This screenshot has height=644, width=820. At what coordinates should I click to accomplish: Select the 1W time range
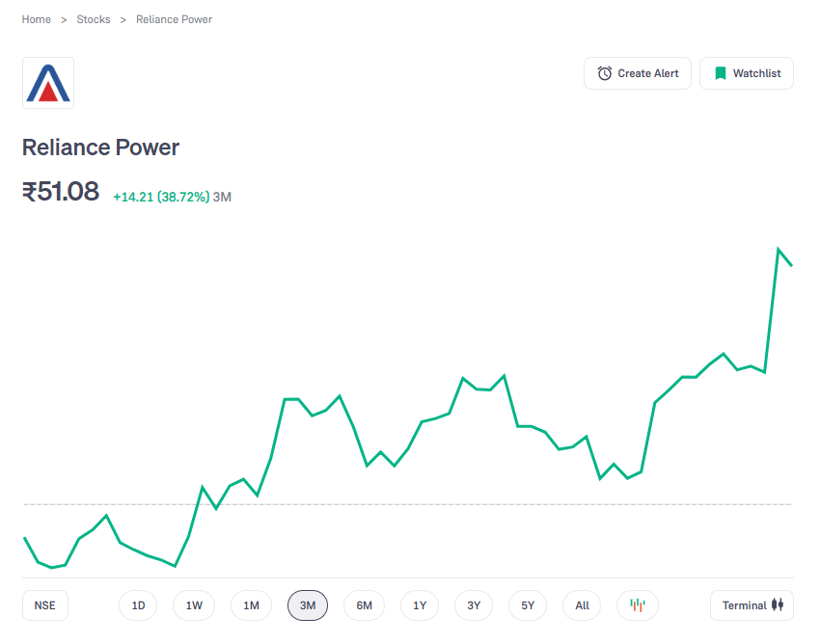coord(194,605)
